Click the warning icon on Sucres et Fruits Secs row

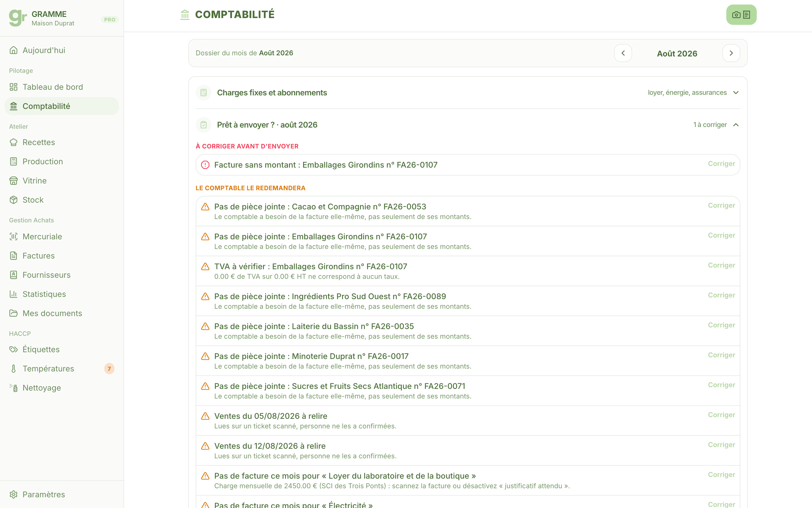click(x=205, y=386)
